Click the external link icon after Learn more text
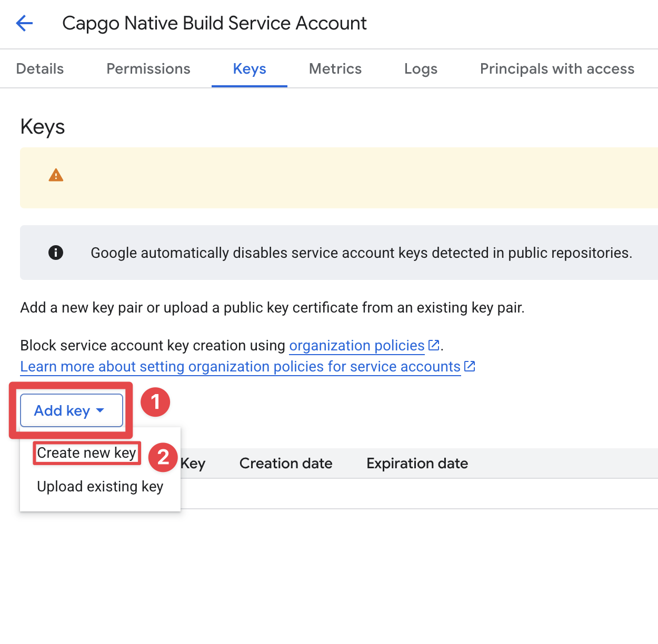The width and height of the screenshot is (658, 644). pos(469,366)
